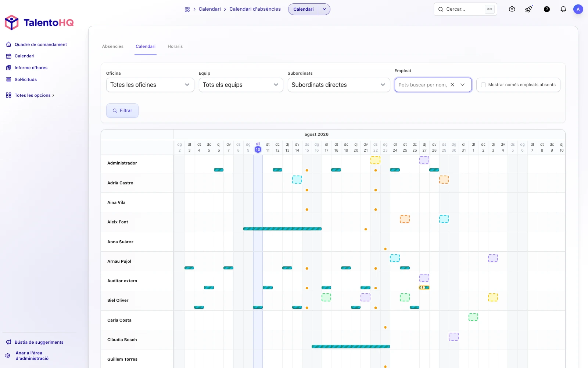
Task: Open user avatar menu
Action: 578,9
